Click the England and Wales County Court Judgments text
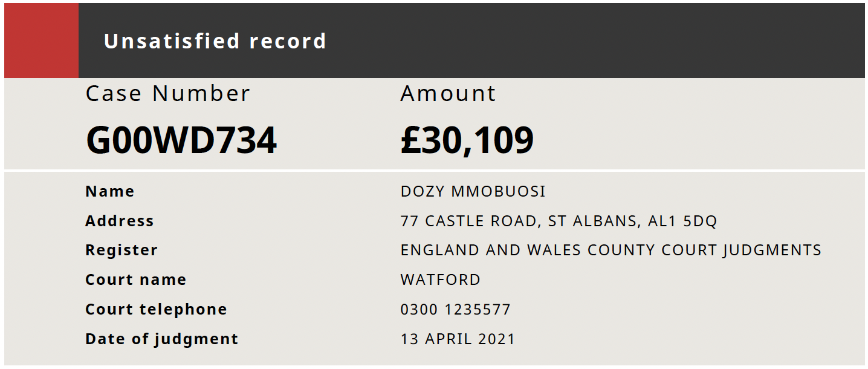The width and height of the screenshot is (868, 369). tap(611, 250)
